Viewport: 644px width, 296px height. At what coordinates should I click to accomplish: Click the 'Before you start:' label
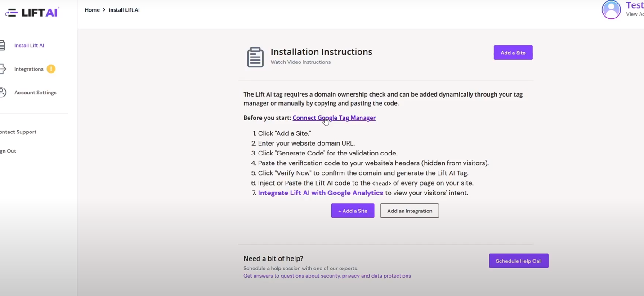tap(267, 118)
